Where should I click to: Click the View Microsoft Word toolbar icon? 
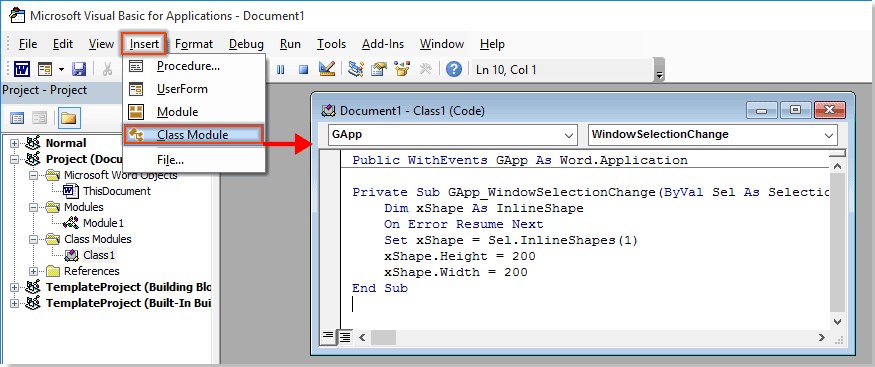(x=22, y=69)
